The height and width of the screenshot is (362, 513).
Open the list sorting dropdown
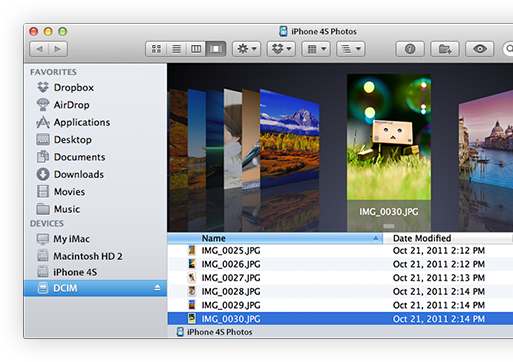351,49
